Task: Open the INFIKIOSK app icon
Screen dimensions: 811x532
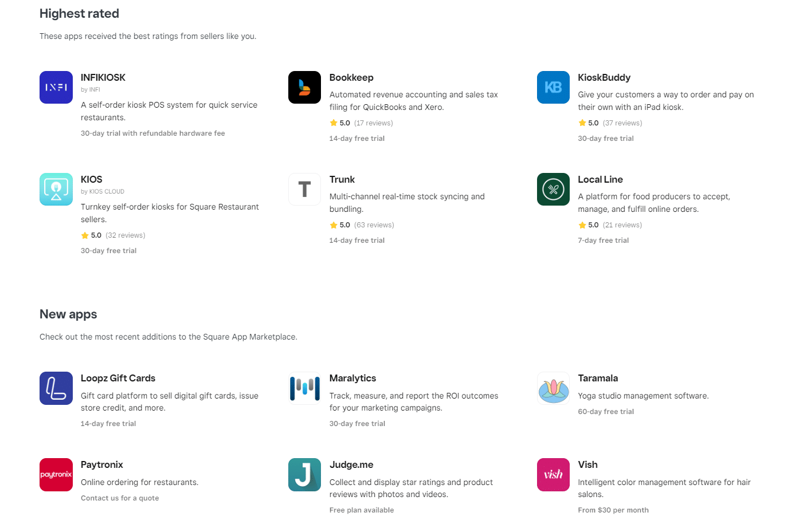Action: click(56, 87)
